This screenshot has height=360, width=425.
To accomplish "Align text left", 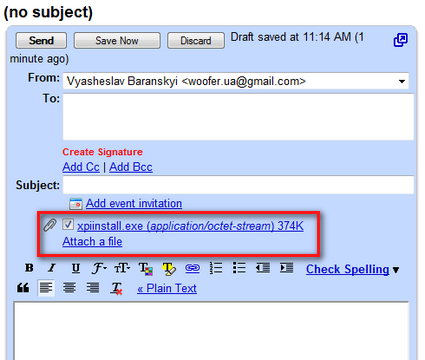I will click(x=46, y=288).
